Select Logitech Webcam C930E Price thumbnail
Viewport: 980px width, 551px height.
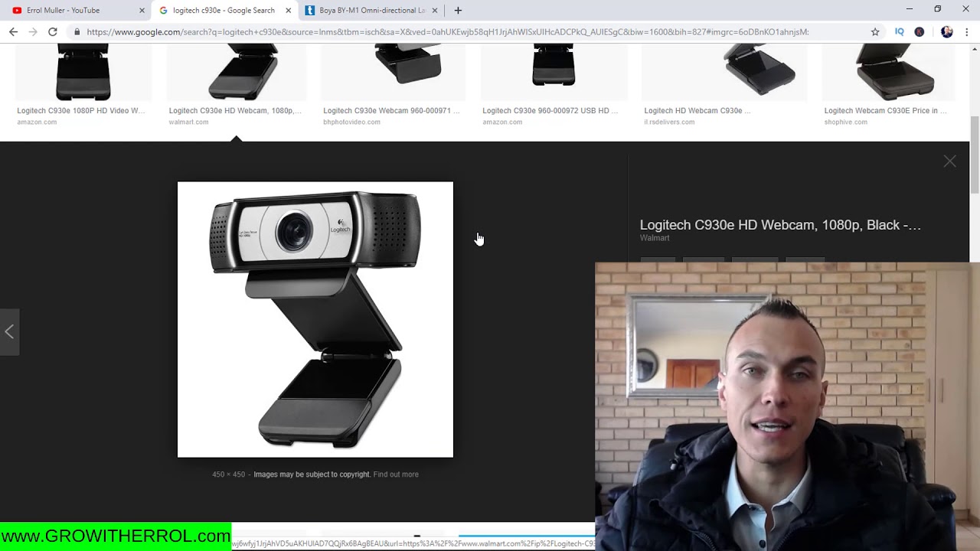[888, 73]
